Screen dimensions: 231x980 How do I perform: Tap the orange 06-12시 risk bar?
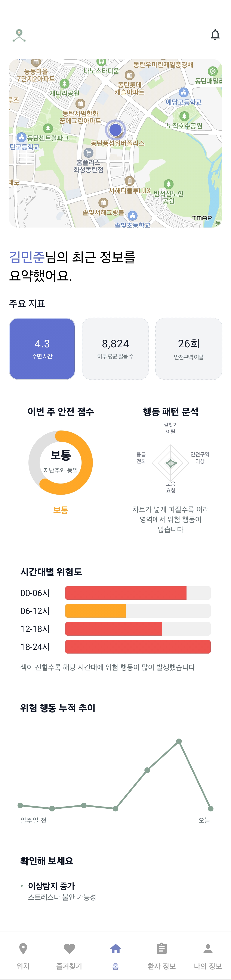point(96,611)
